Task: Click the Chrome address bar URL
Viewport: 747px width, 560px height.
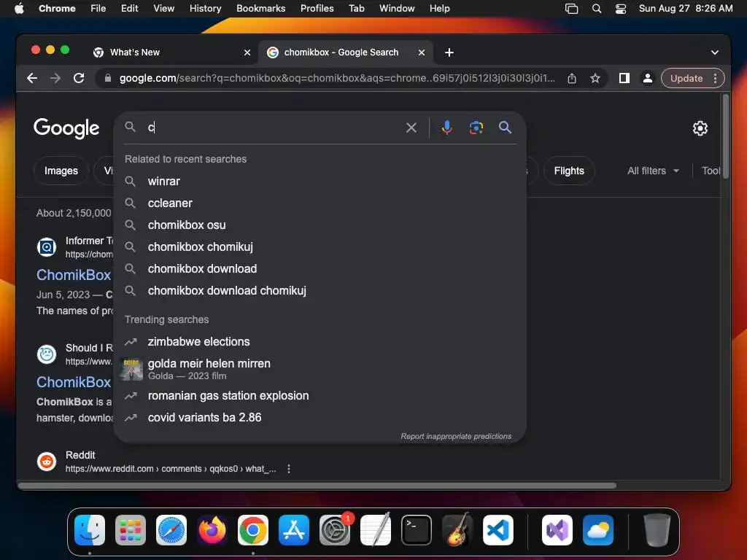Action: [x=337, y=78]
